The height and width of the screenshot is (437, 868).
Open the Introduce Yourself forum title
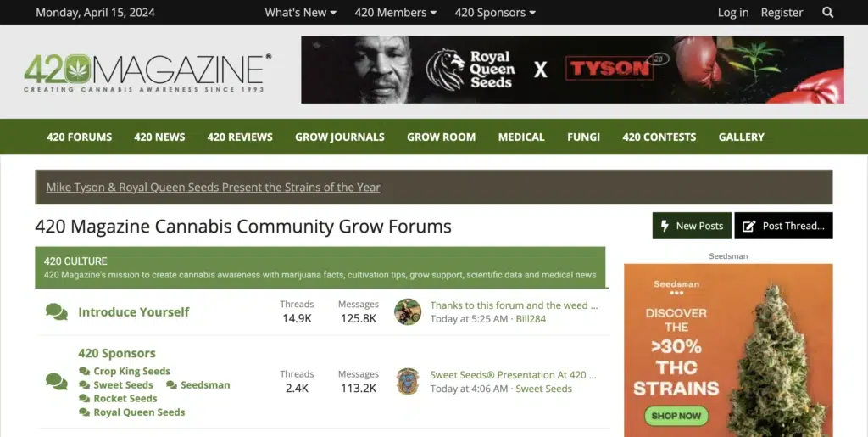133,311
